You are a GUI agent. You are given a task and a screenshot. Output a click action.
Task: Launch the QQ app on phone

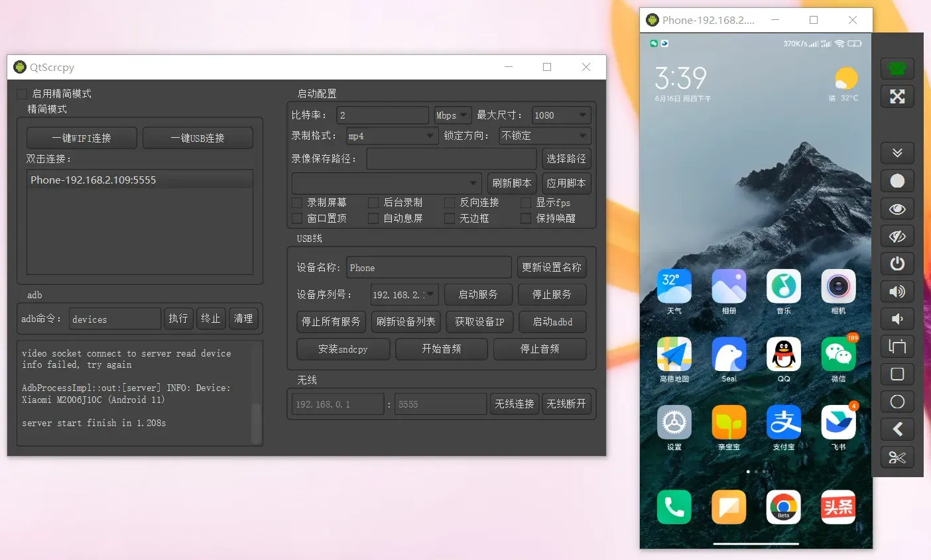coord(784,355)
